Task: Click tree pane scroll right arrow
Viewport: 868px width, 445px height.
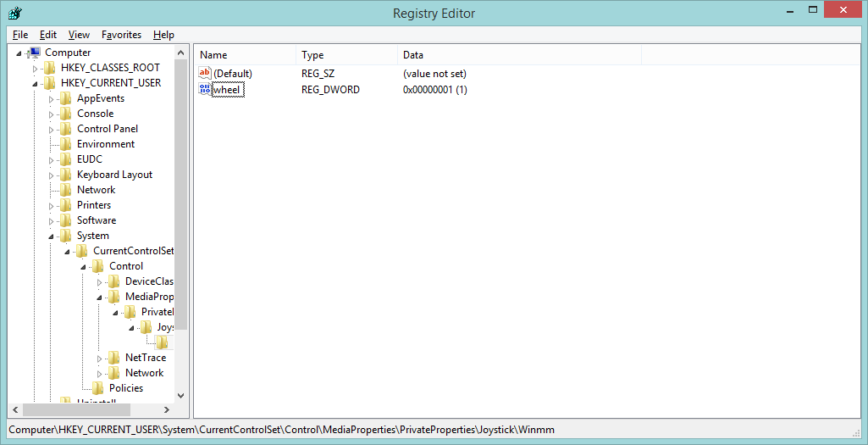Action: 167,409
